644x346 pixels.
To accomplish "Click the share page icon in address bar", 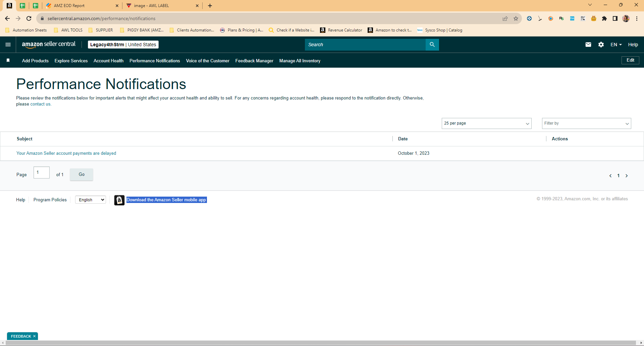I will (x=505, y=18).
